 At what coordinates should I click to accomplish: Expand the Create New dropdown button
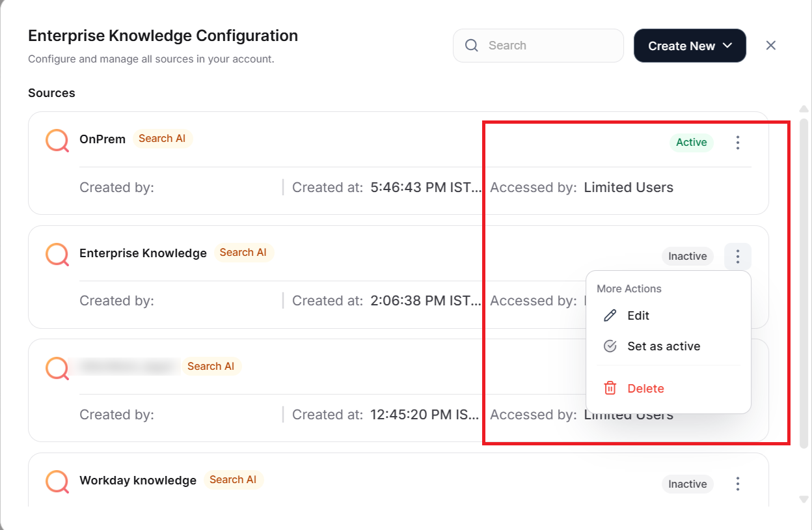[690, 46]
